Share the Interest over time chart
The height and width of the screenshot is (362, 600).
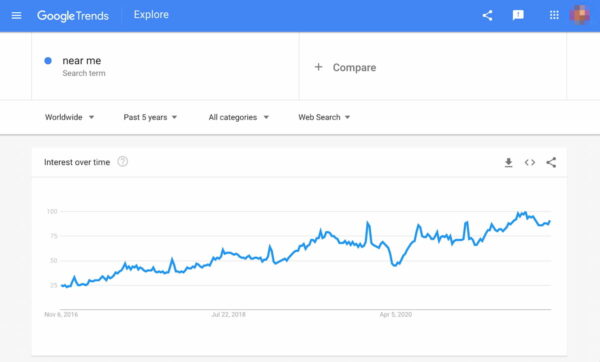click(x=551, y=163)
